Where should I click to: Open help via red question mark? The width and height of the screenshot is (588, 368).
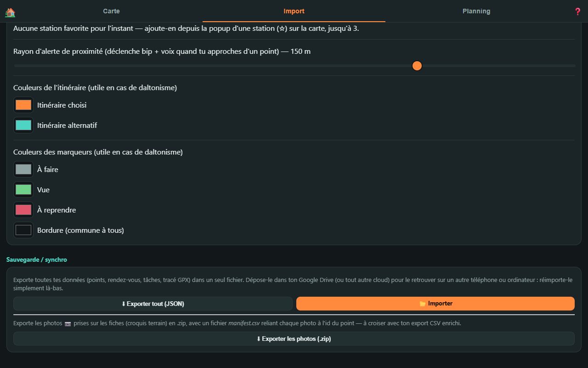pos(578,11)
